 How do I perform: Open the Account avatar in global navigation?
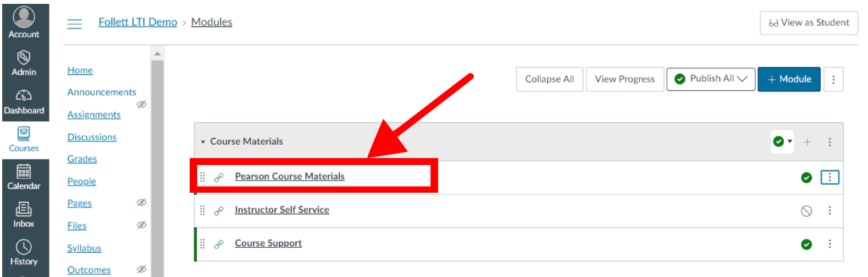(24, 17)
